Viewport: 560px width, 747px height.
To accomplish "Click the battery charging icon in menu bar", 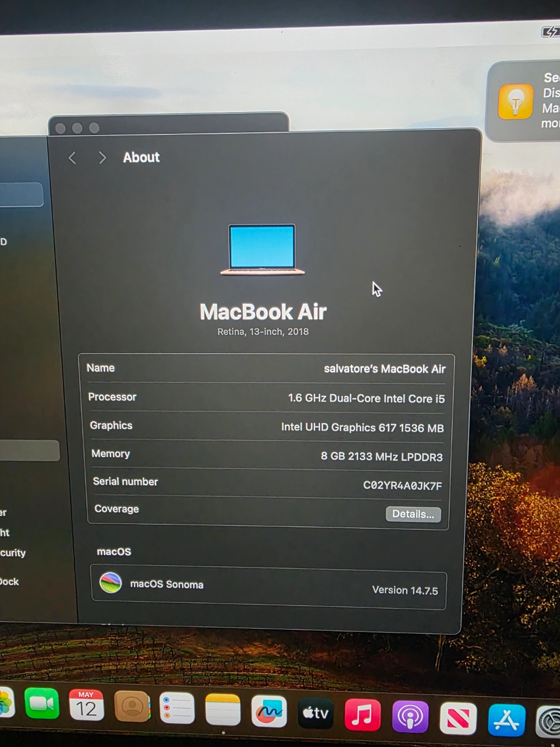I will point(550,32).
